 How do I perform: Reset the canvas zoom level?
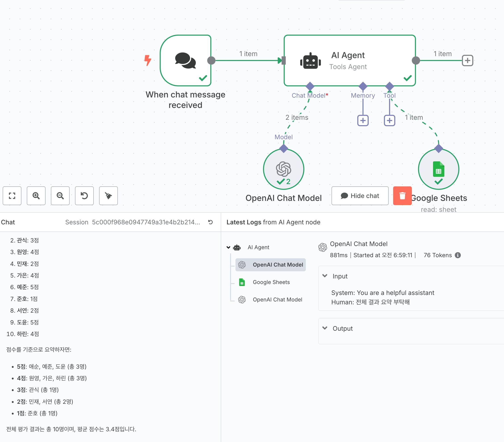tap(84, 196)
